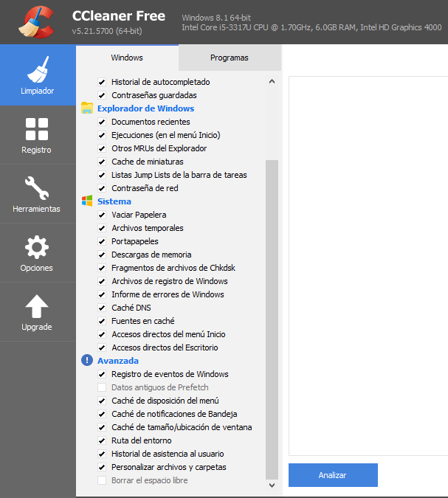The width and height of the screenshot is (448, 498).
Task: Toggle Descargas de memoria checkbox
Action: (x=102, y=255)
